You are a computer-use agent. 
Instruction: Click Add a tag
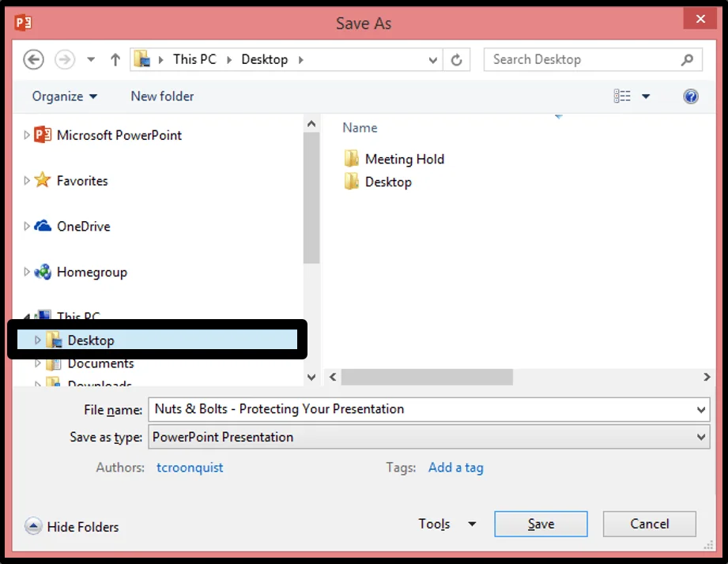[x=455, y=468]
